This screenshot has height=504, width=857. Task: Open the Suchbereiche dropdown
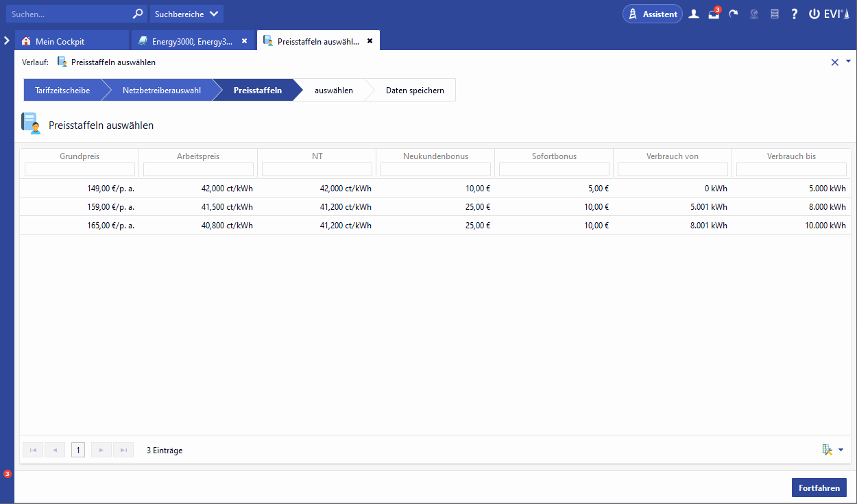coord(186,14)
